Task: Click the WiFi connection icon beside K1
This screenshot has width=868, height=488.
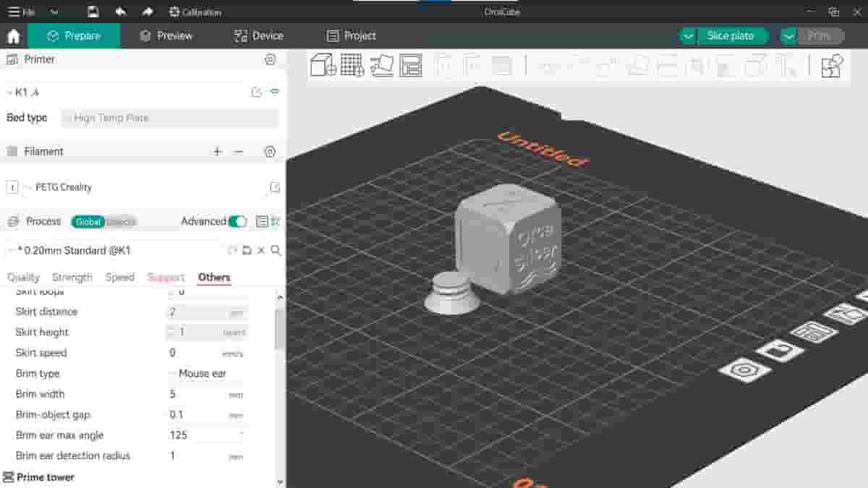Action: 273,92
